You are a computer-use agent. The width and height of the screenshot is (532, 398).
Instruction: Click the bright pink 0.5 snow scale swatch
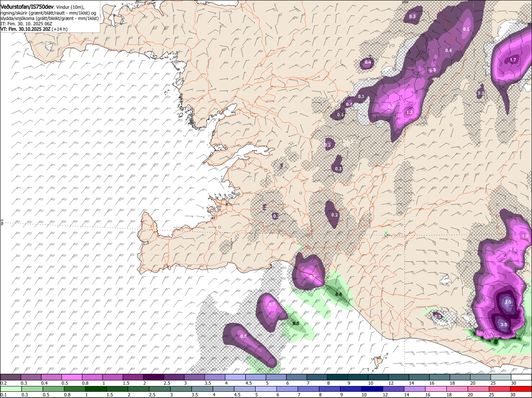[x=72, y=377]
